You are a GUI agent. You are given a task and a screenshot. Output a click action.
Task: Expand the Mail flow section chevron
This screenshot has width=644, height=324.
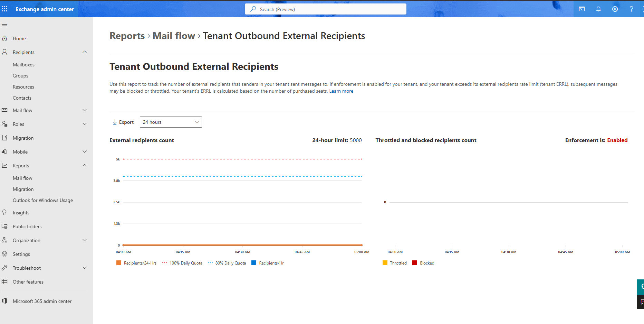coord(85,110)
